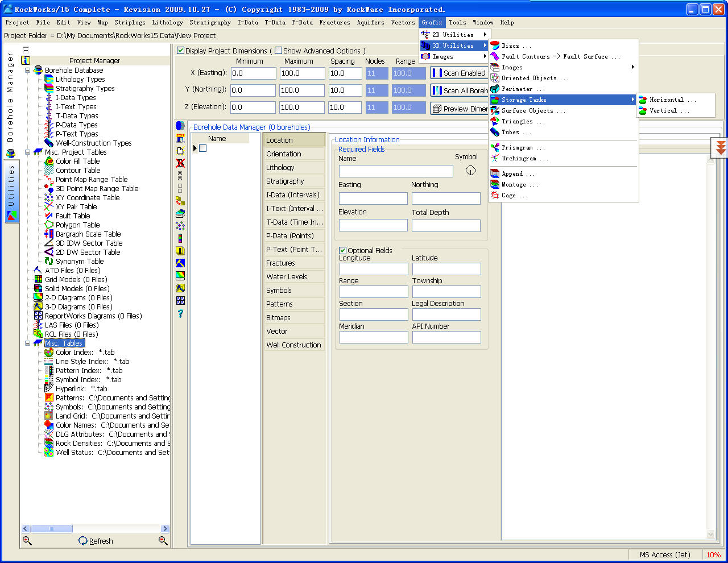
Task: Open the Tools menu
Action: point(457,22)
